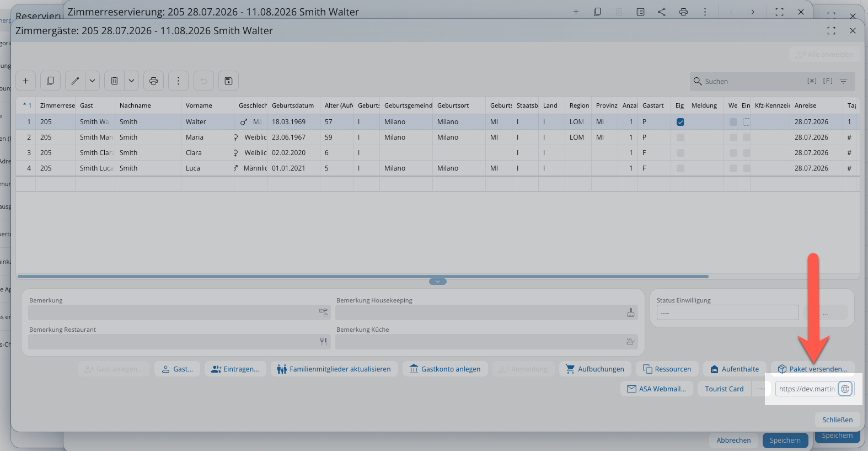868x451 pixels.
Task: Show more actions via ellipsis beside Tourist Card
Action: coord(761,389)
